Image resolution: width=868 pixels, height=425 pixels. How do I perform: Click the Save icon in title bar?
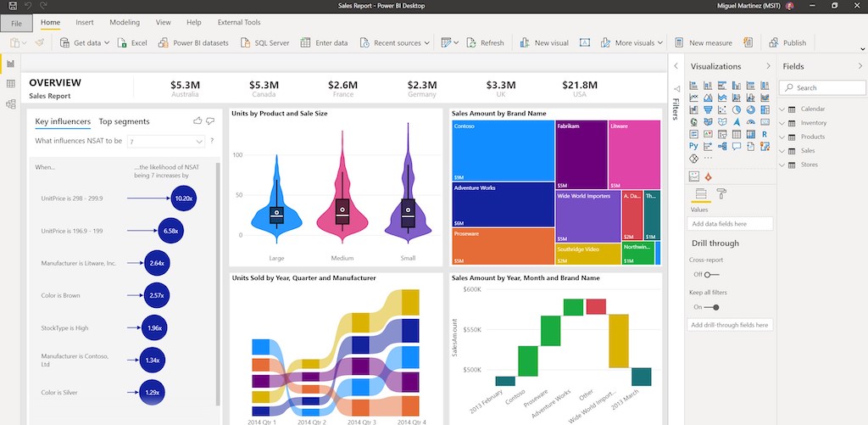click(11, 6)
